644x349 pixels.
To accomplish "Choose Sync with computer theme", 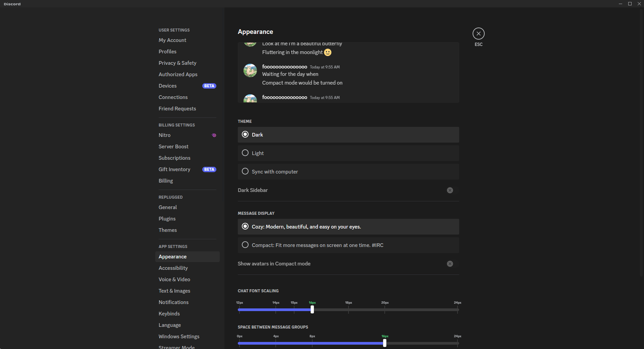I will pos(348,171).
